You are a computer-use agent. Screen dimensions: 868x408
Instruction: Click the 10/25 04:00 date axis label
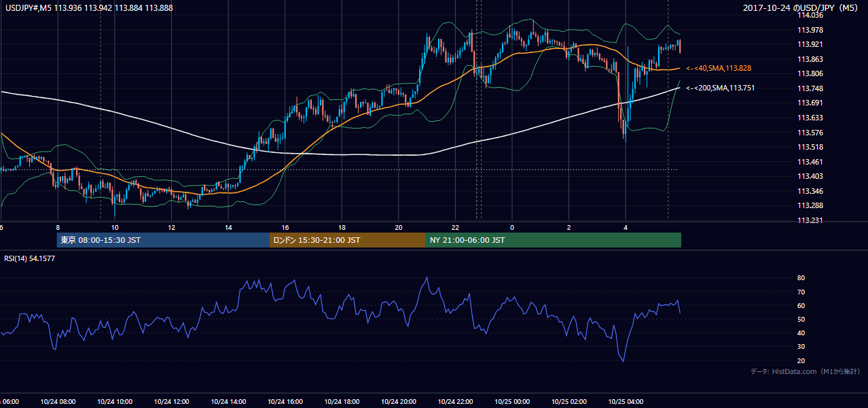point(626,402)
